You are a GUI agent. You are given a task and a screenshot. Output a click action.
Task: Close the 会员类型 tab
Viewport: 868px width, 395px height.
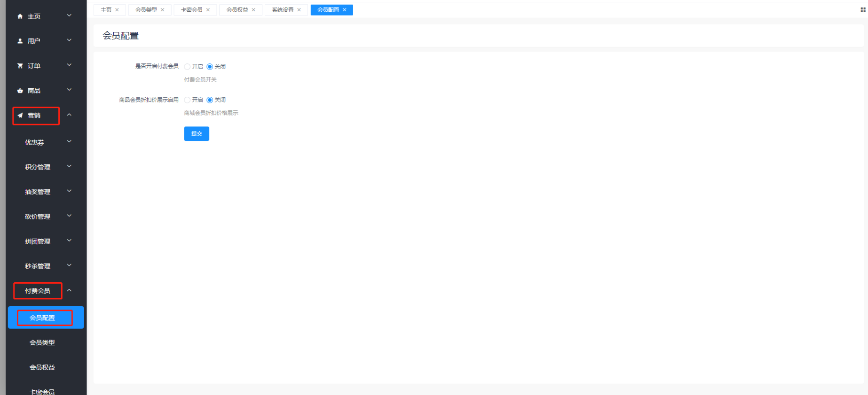click(x=163, y=10)
